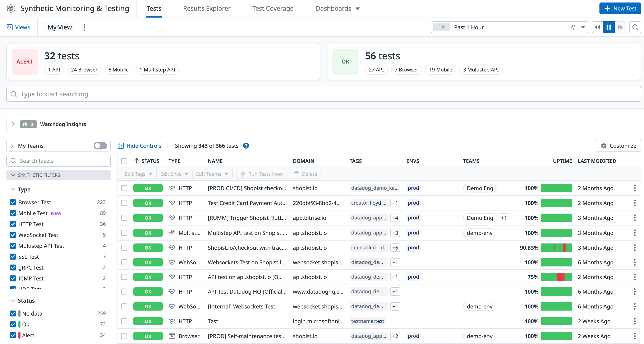Select checkbox for Shopist.io/checkout with tracing row
Viewport: 644px width, 344px height.
point(124,248)
